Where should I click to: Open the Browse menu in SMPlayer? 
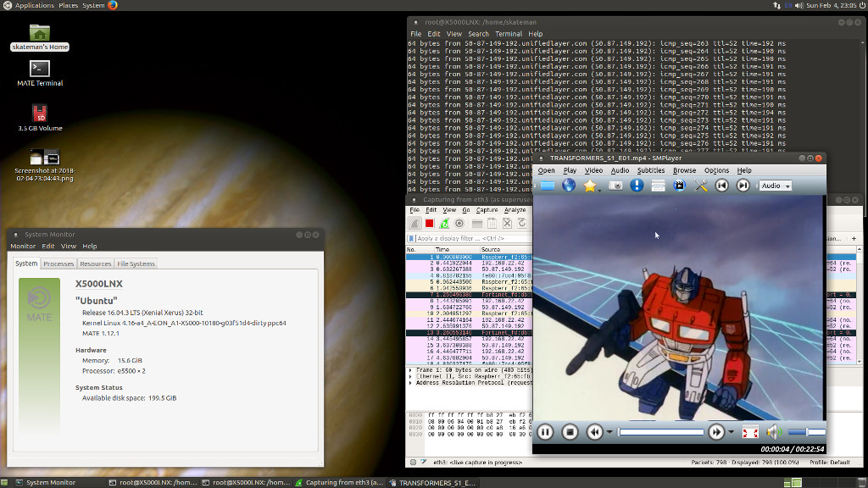684,170
